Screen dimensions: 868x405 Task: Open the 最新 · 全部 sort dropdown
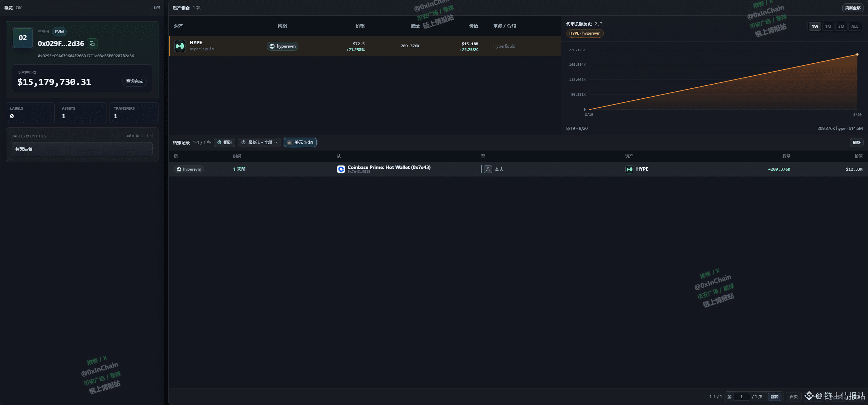click(x=259, y=143)
